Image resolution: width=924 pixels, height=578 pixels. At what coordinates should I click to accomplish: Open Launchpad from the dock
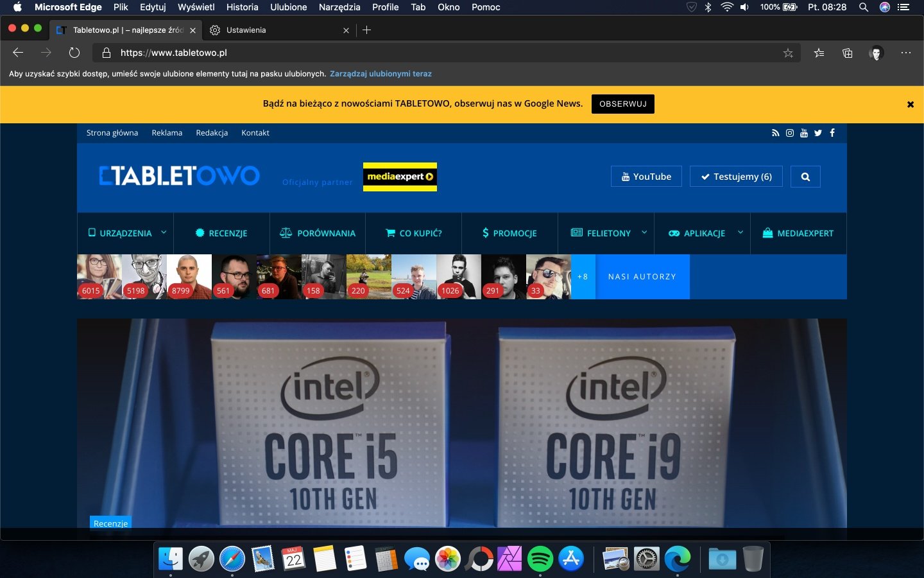tap(201, 559)
